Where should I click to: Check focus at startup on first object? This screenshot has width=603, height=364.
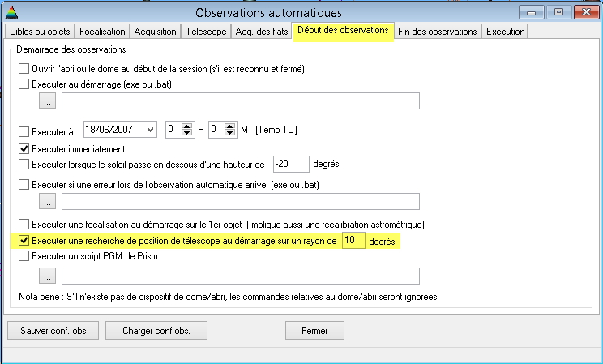[x=24, y=225]
